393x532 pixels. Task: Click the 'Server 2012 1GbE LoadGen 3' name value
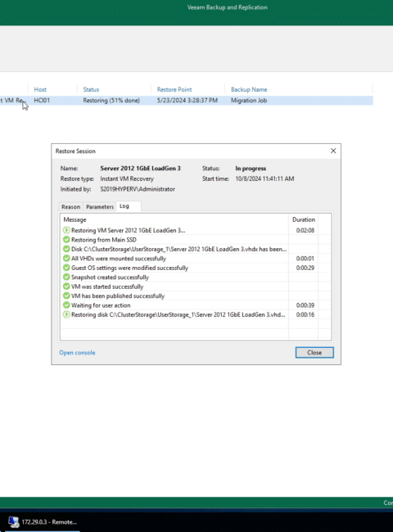coord(140,169)
